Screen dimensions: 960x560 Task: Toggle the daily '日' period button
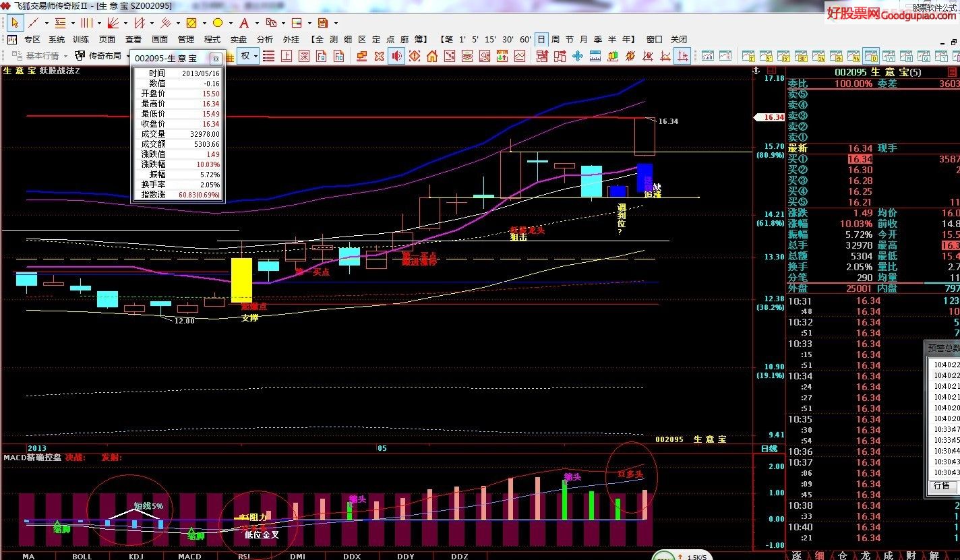click(541, 40)
